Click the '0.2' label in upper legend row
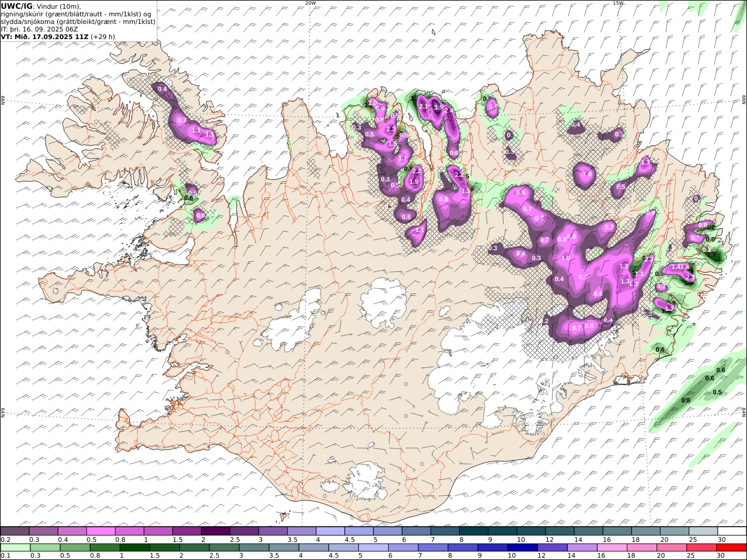747x560 pixels. (x=5, y=540)
